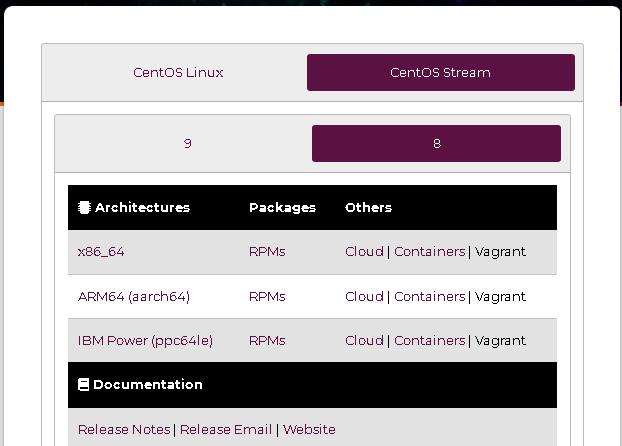Open RPMs link for ARM64
622x446 pixels.
pos(267,297)
